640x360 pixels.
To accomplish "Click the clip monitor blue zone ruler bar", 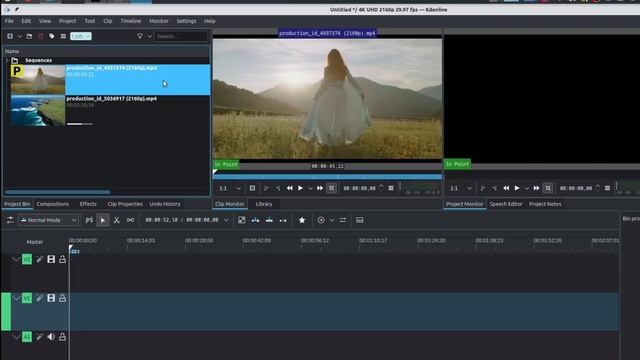I will (x=327, y=177).
